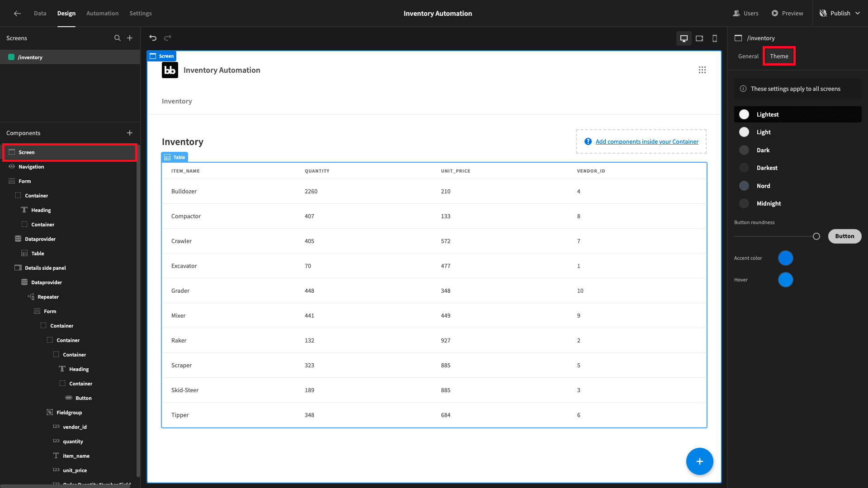Click the Inventory navigation link in preview
Screen dimensions: 868x488
(177, 101)
